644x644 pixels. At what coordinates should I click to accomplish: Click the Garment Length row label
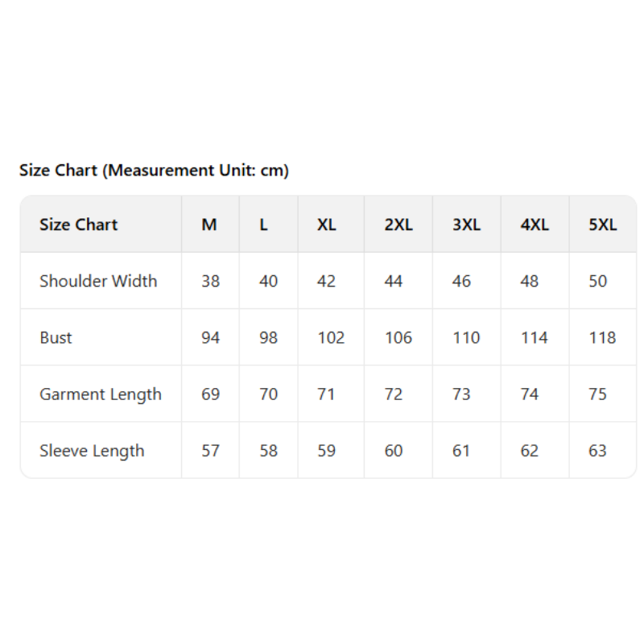point(101,394)
